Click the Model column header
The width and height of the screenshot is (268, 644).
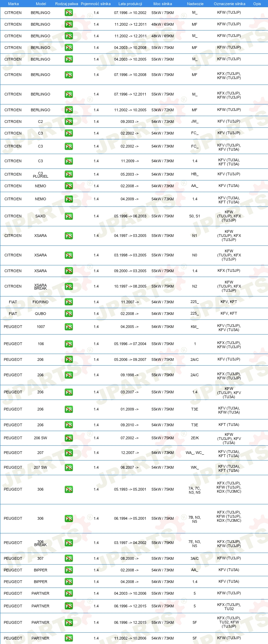point(41,4)
